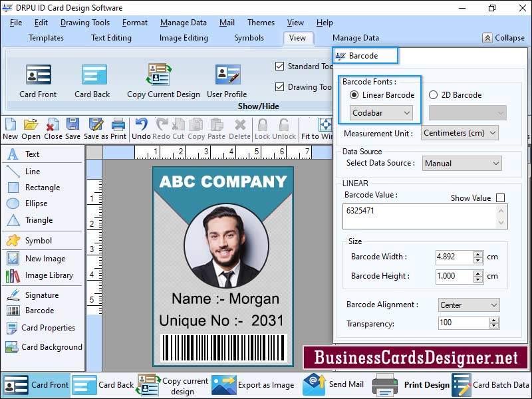This screenshot has height=399, width=532.
Task: Switch to the Text Editing tab
Action: [x=110, y=38]
